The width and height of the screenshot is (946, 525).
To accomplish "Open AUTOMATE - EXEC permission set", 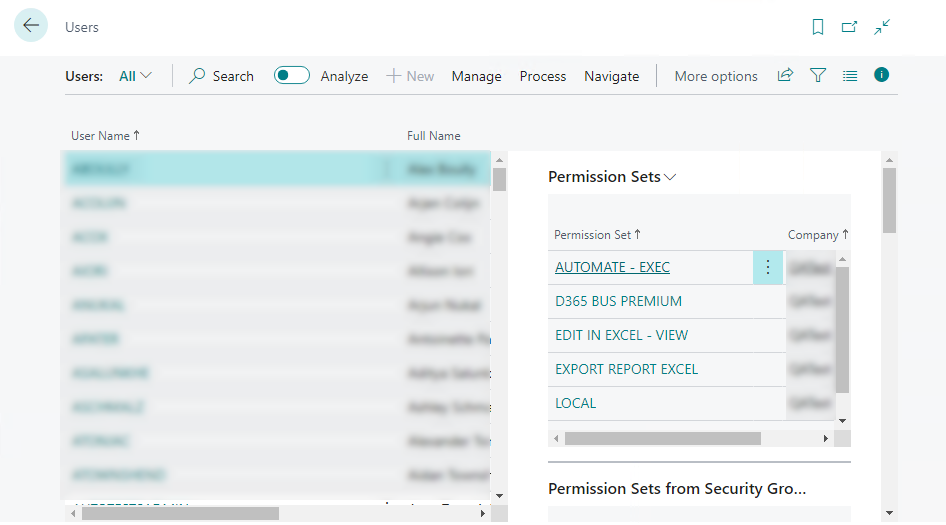I will (x=612, y=267).
